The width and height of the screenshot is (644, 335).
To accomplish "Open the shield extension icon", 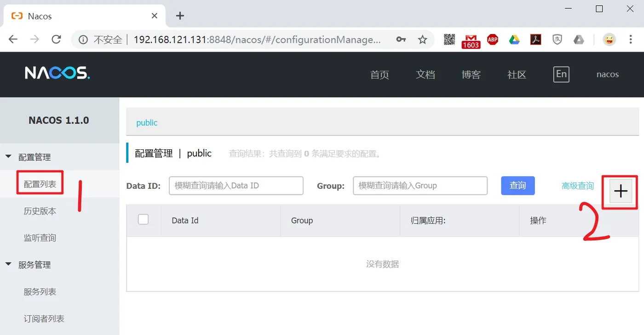I will tap(557, 40).
